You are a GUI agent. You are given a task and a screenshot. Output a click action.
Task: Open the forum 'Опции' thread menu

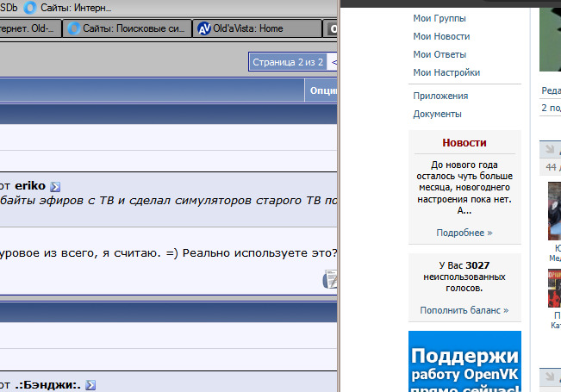tap(321, 90)
